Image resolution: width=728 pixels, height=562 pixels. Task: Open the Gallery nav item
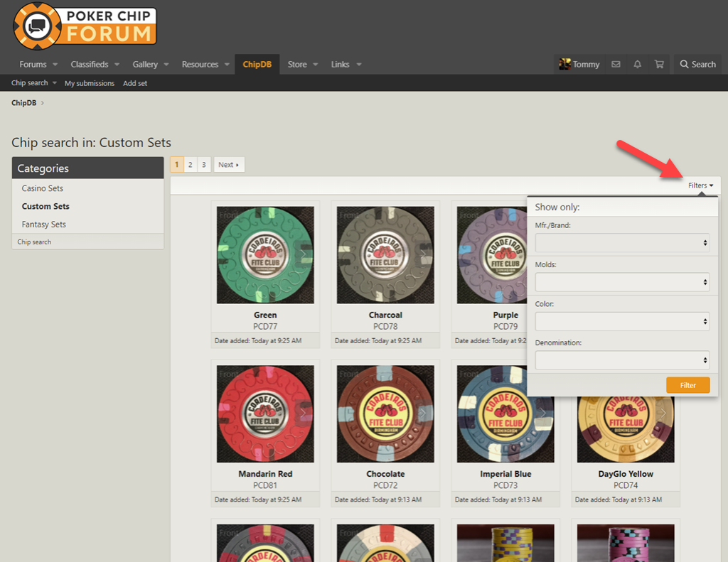point(145,64)
